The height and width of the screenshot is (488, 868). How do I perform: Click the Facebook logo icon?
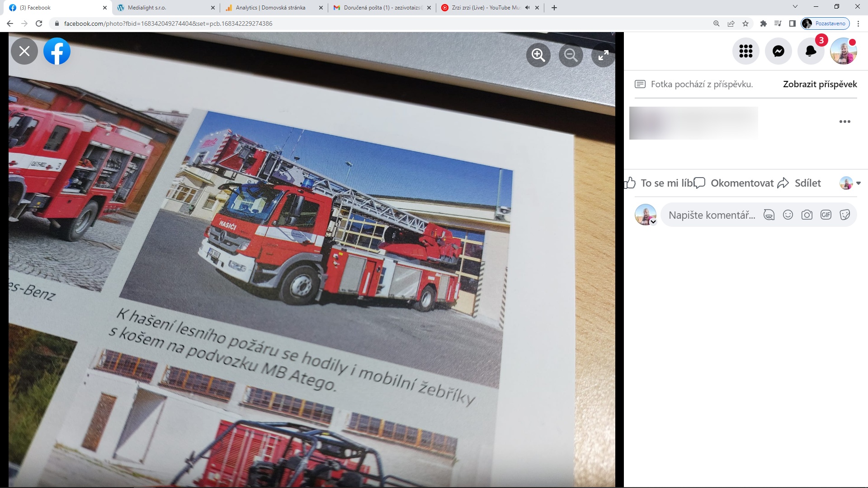coord(57,51)
